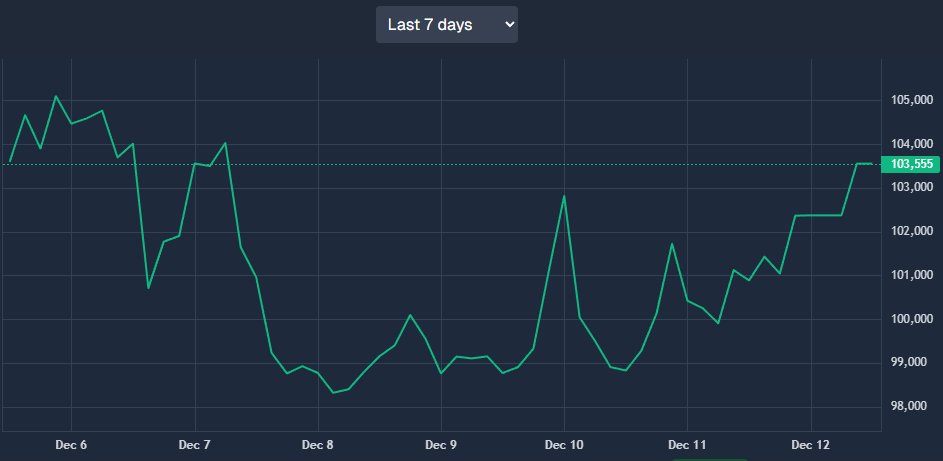This screenshot has height=461, width=943.
Task: Open the Last 7 days dropdown
Action: (447, 25)
